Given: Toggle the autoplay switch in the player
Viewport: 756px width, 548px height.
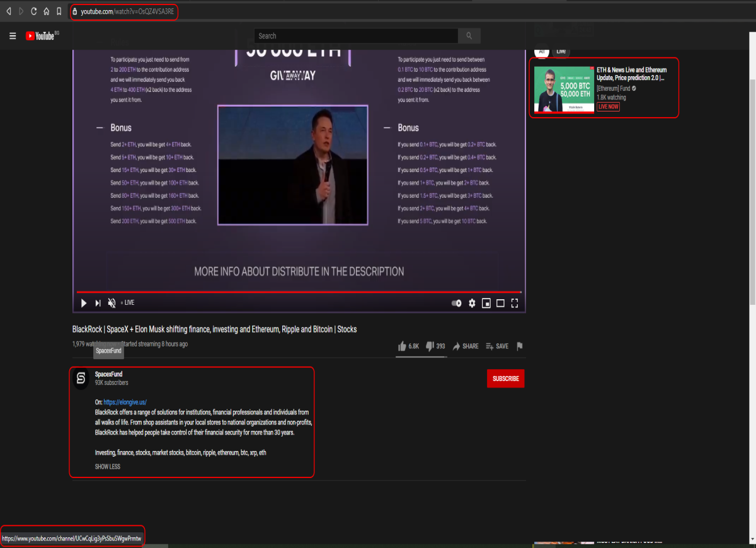Looking at the screenshot, I should click(457, 303).
